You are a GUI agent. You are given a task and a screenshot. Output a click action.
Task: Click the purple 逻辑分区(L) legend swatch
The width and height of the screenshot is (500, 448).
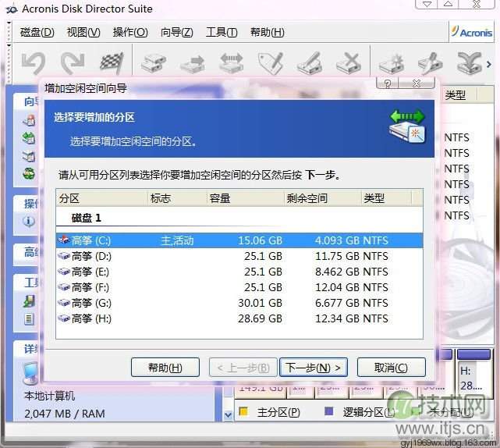[328, 411]
